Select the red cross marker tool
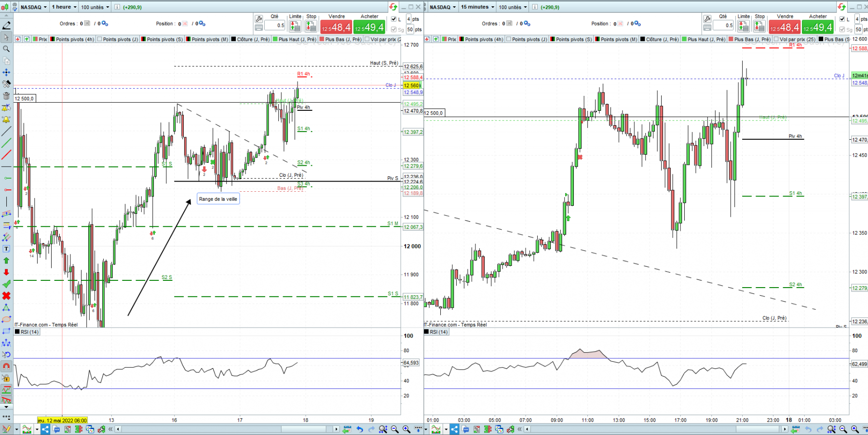Viewport: 868px width, 435px height. (6, 296)
